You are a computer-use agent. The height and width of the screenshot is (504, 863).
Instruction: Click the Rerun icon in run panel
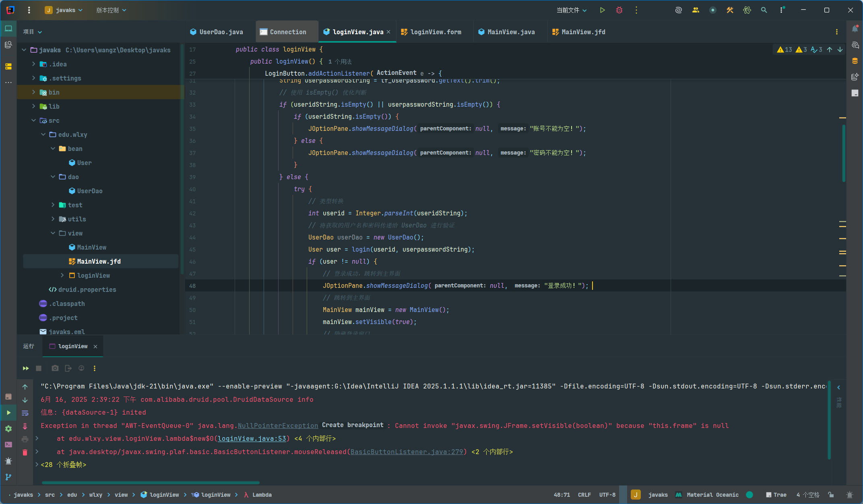[x=26, y=368]
